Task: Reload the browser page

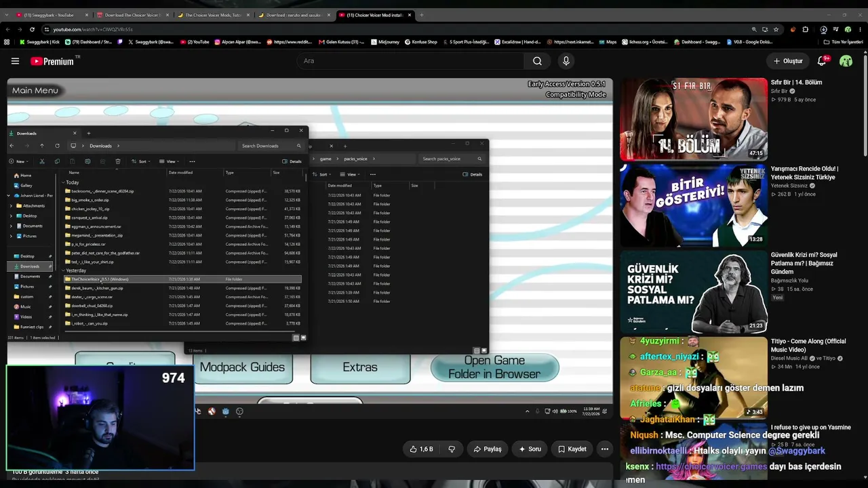Action: coord(32,29)
